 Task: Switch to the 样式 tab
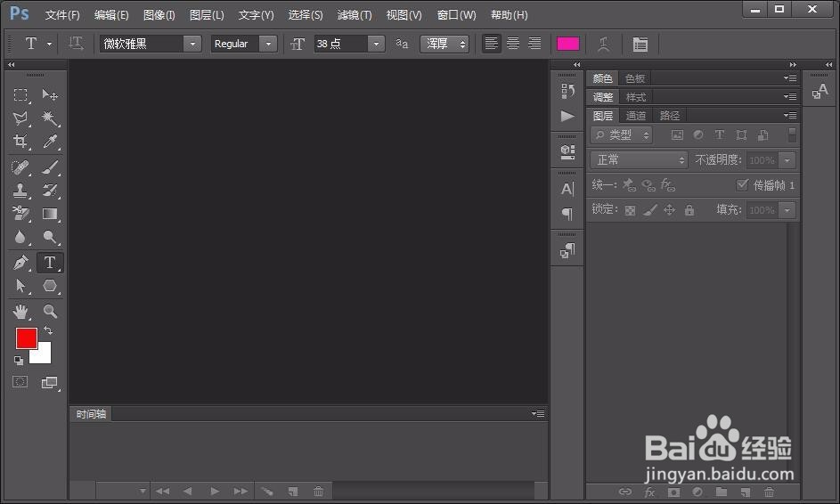(636, 97)
